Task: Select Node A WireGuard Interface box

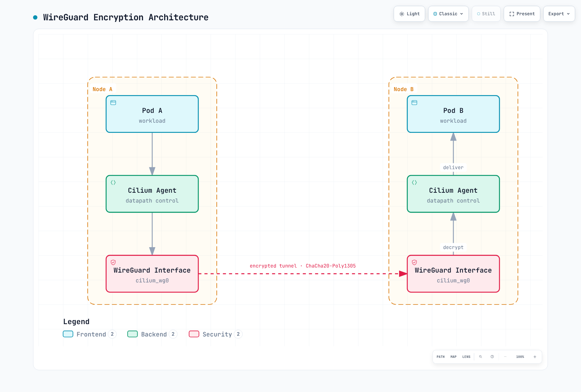Action: 152,274
